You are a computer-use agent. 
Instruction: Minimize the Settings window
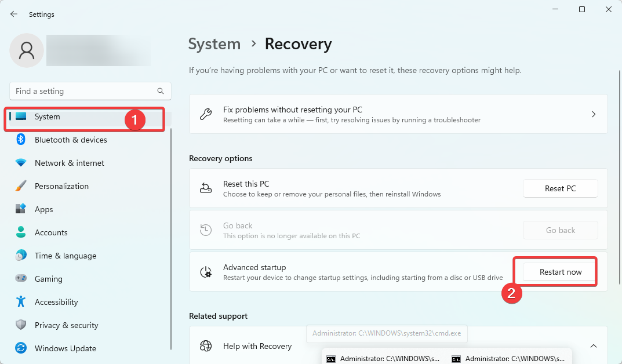point(555,9)
